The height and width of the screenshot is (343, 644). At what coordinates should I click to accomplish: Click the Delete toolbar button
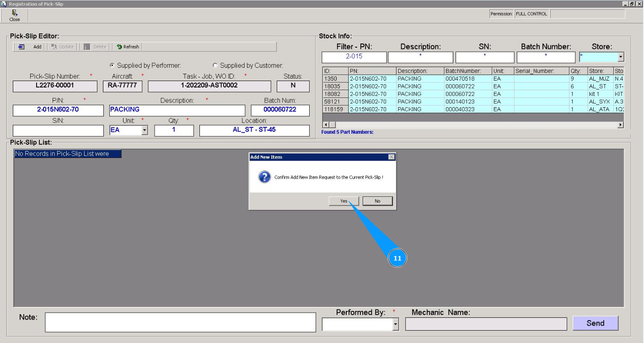(x=95, y=47)
